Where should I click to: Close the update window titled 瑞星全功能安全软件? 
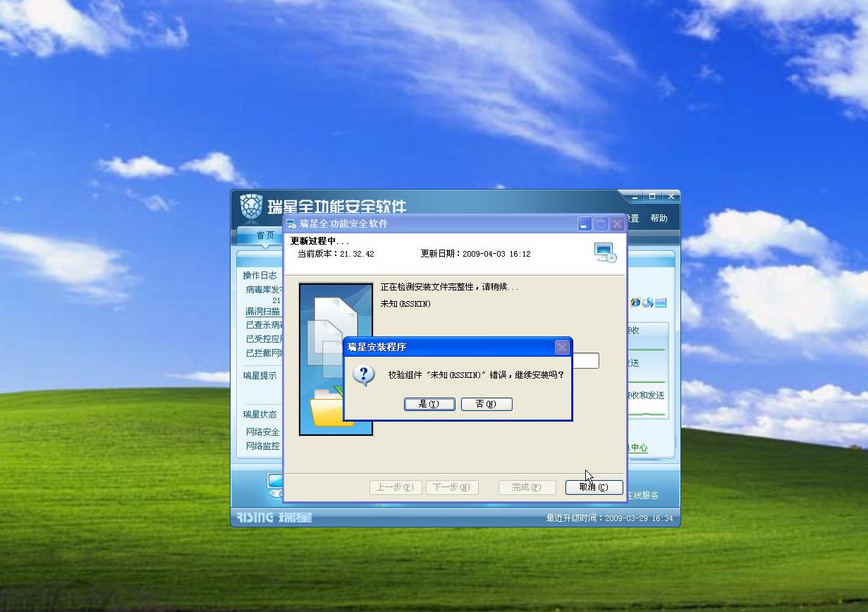click(x=617, y=224)
